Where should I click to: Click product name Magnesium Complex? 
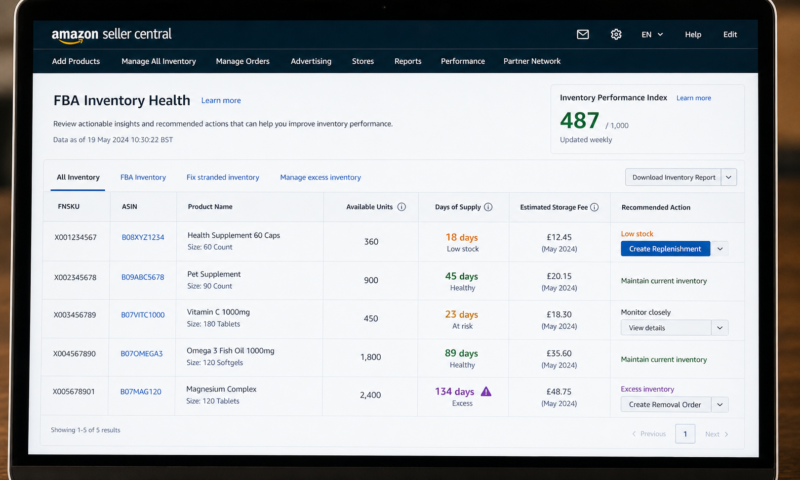click(x=221, y=389)
